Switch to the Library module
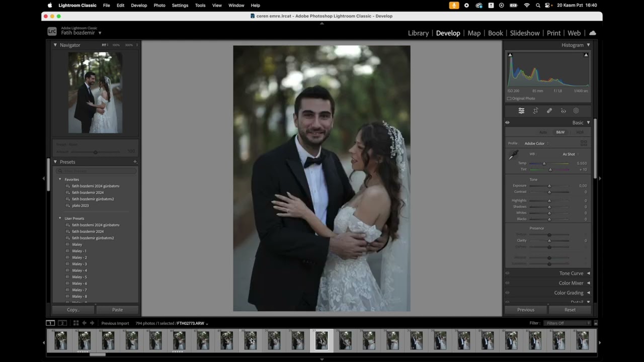Screen dimensions: 644x362 tap(418, 33)
